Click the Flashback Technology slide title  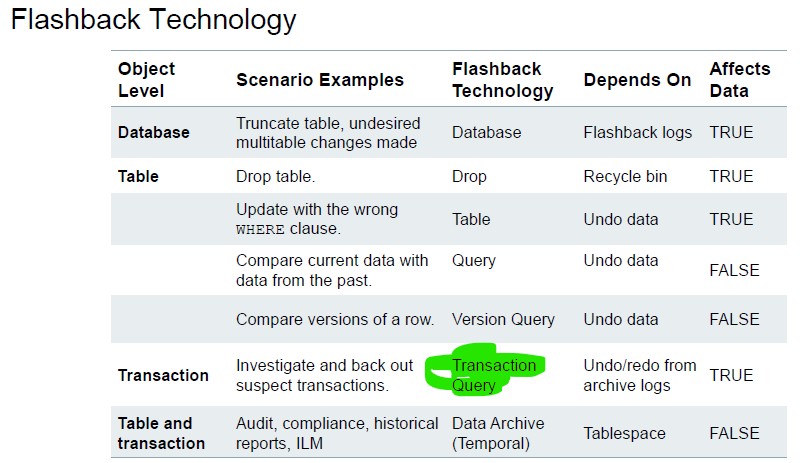153,21
